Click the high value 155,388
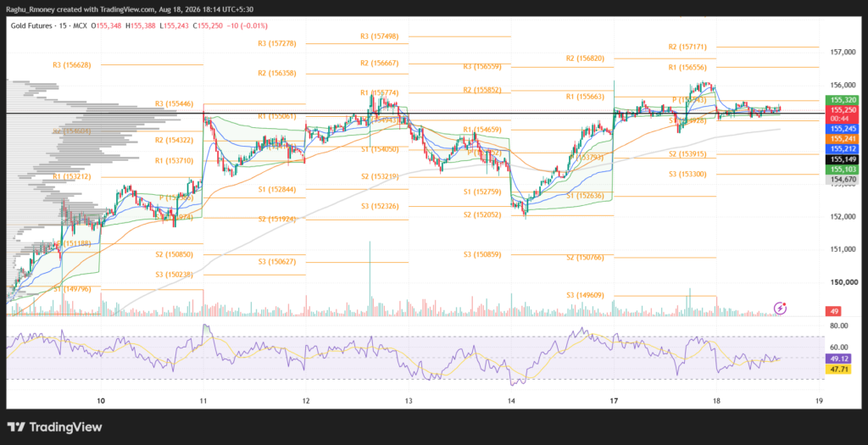Viewport: 868px width, 445px height. [x=142, y=25]
